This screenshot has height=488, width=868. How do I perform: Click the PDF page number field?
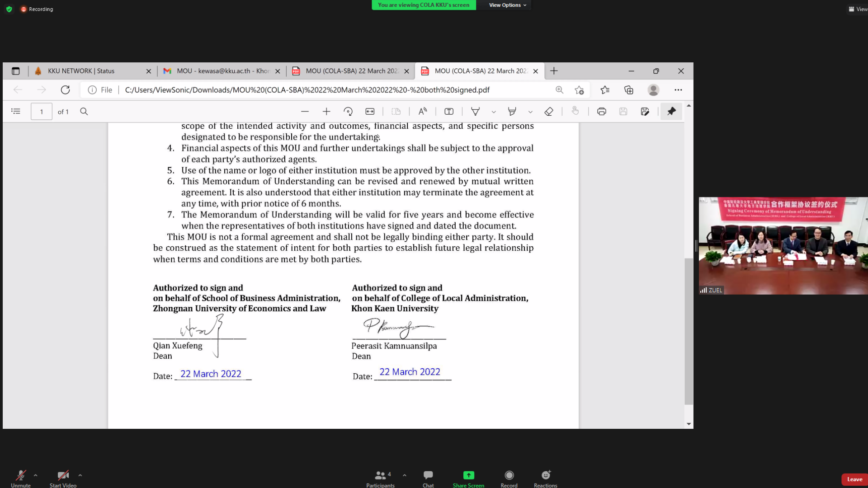[41, 111]
